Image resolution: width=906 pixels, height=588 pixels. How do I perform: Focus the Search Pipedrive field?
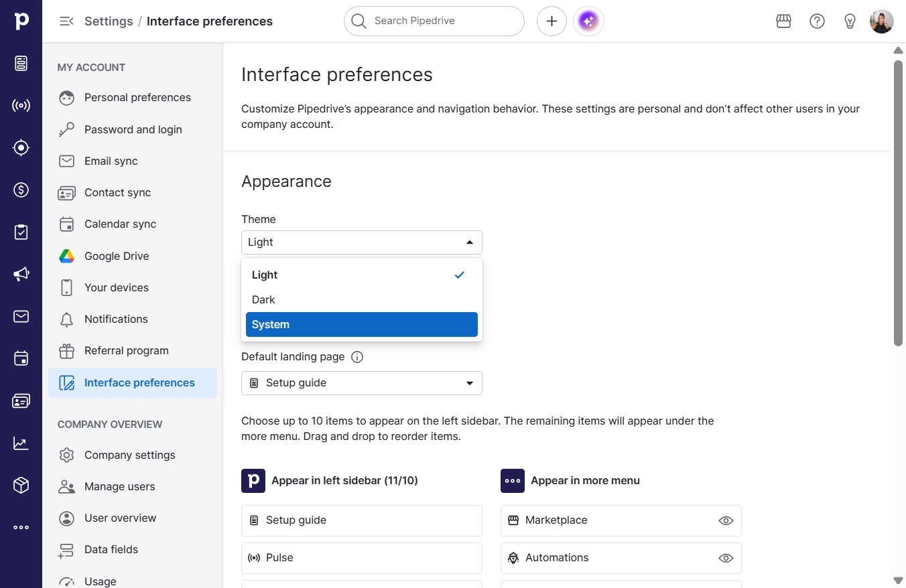434,21
